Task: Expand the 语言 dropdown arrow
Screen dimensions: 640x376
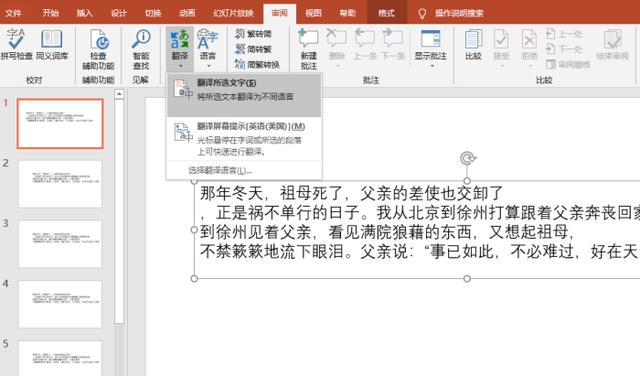Action: pyautogui.click(x=208, y=66)
